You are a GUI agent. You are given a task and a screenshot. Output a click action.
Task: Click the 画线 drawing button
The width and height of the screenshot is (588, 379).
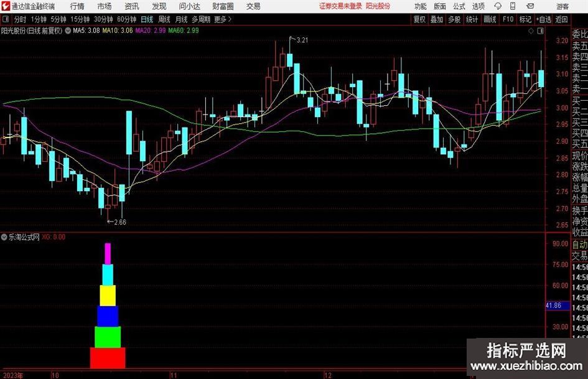point(490,19)
